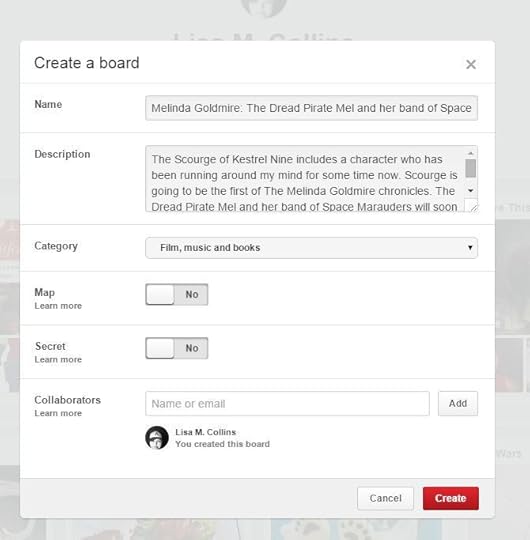
Task: Toggle the Map switch
Action: tap(176, 294)
